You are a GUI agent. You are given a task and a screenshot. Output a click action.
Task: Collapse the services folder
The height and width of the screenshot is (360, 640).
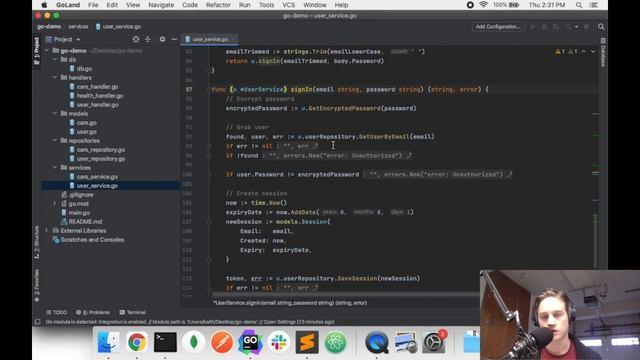coord(55,167)
